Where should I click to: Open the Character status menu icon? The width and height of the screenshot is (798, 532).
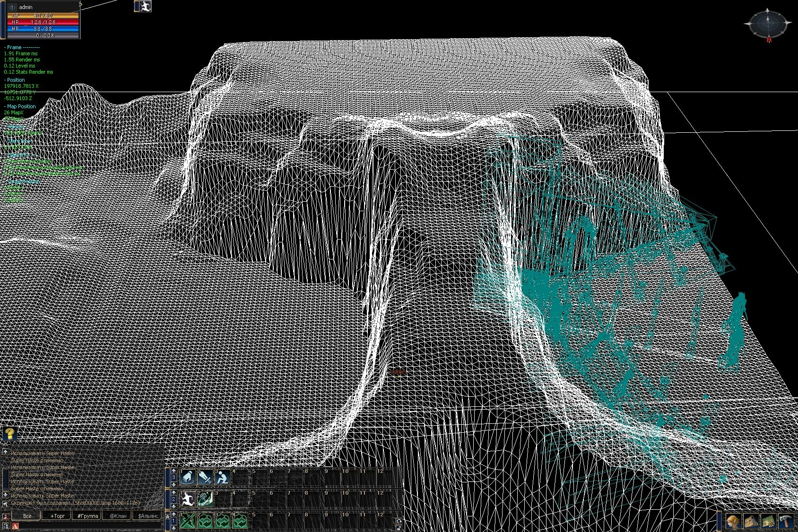coord(733,521)
